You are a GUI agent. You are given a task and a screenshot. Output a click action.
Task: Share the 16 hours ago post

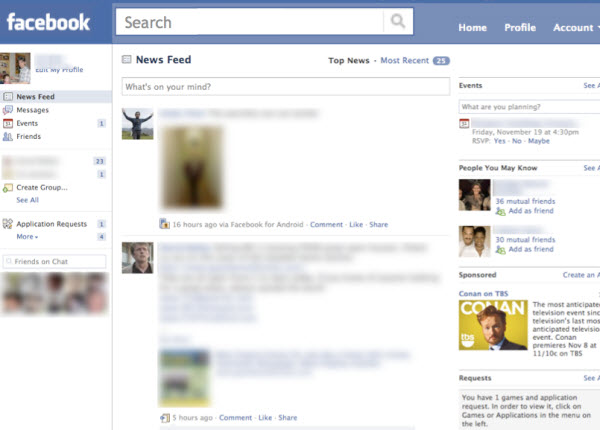point(378,225)
